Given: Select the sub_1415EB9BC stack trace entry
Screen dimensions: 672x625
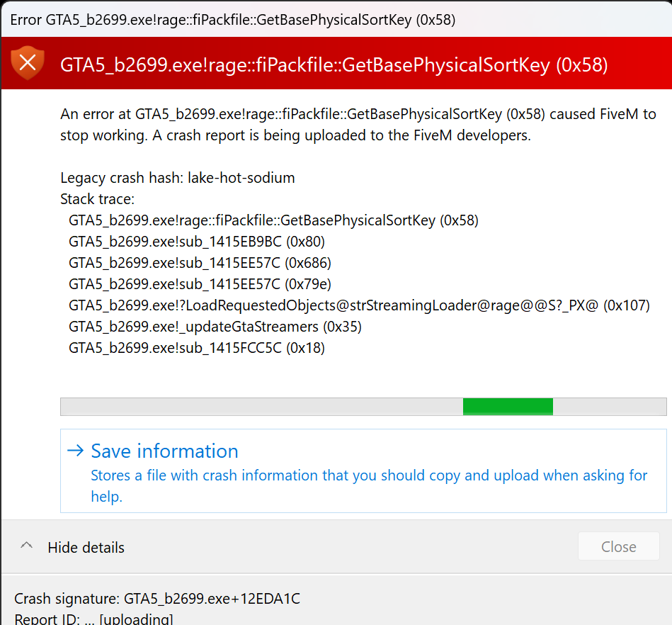Looking at the screenshot, I should coord(197,242).
